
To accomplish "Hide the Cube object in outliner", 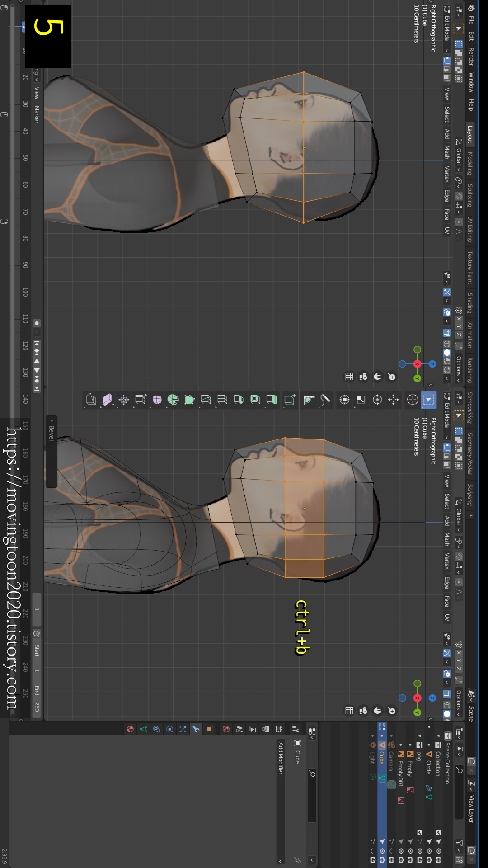I will coord(382,851).
